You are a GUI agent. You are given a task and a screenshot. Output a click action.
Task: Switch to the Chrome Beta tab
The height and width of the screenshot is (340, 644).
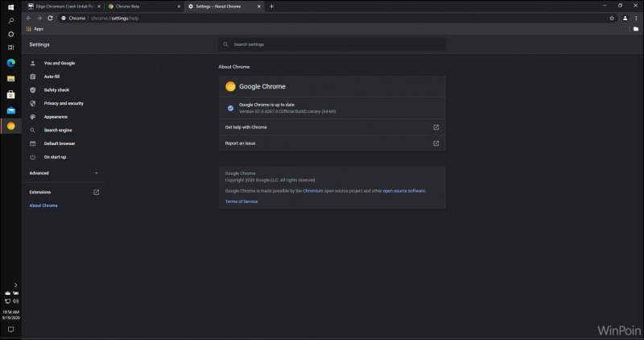(140, 6)
